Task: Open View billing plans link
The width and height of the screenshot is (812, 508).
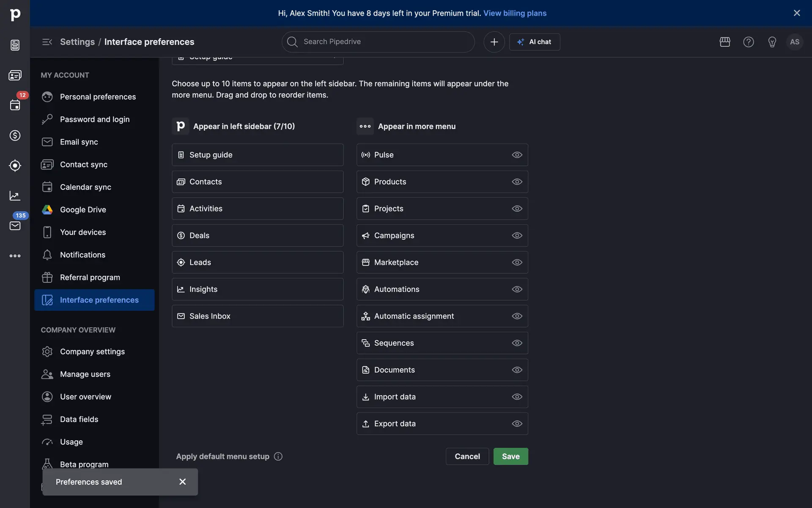Action: [515, 13]
